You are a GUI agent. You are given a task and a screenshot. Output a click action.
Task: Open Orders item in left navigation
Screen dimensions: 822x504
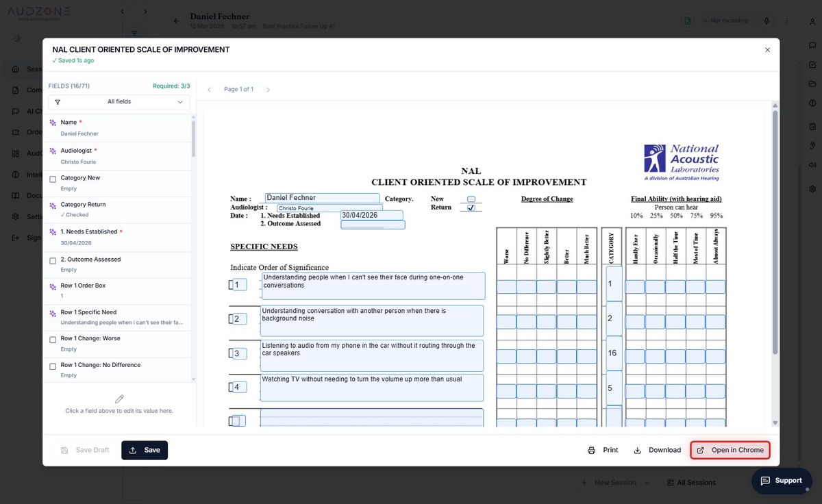point(26,132)
